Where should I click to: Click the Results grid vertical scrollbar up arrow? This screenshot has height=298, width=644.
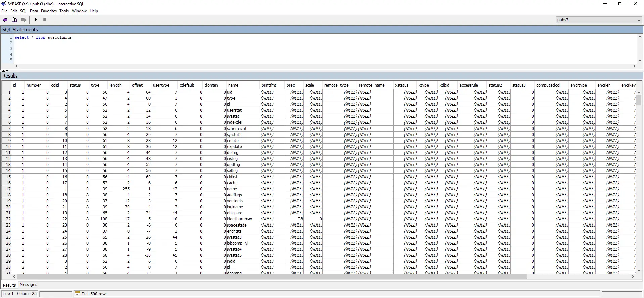click(x=639, y=92)
